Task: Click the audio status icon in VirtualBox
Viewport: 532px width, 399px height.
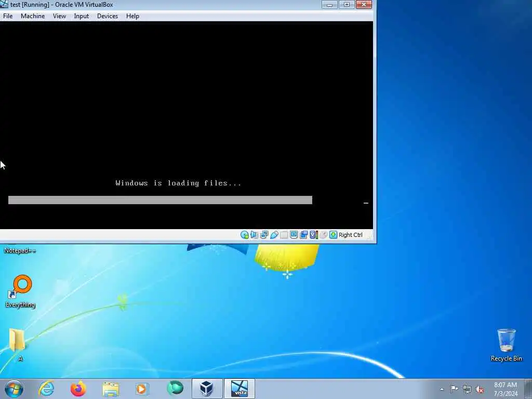Action: 254,235
